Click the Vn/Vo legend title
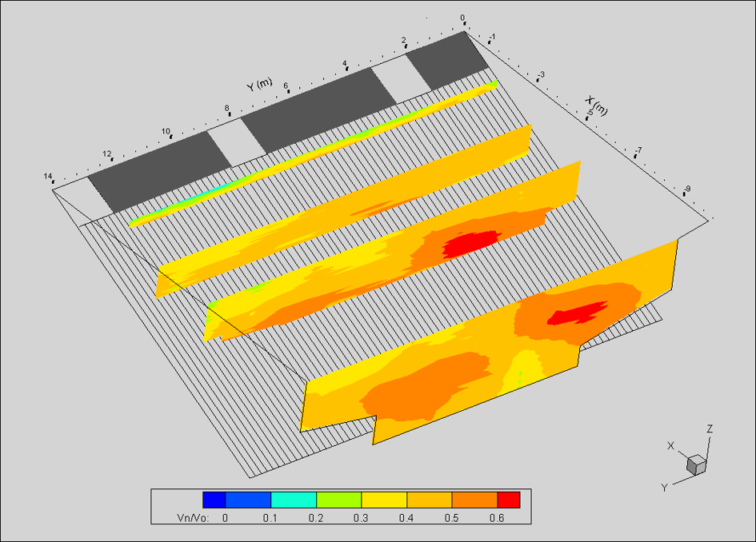 [192, 518]
